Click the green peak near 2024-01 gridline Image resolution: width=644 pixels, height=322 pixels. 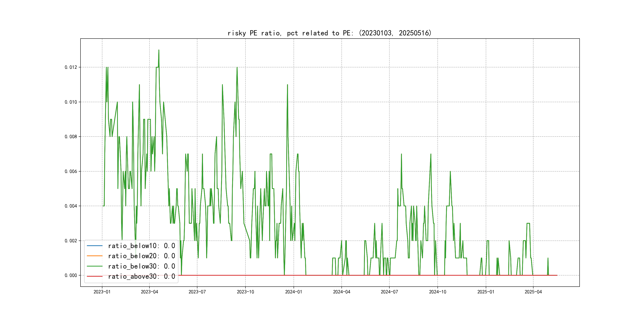click(287, 85)
